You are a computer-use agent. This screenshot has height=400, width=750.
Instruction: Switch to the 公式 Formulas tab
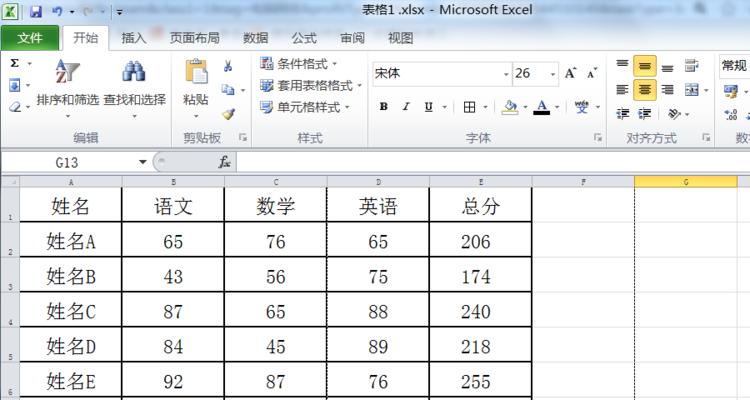(304, 38)
